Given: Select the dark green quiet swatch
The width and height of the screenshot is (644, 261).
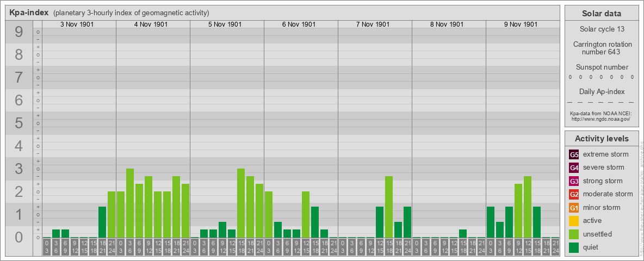Looking at the screenshot, I should (x=574, y=247).
